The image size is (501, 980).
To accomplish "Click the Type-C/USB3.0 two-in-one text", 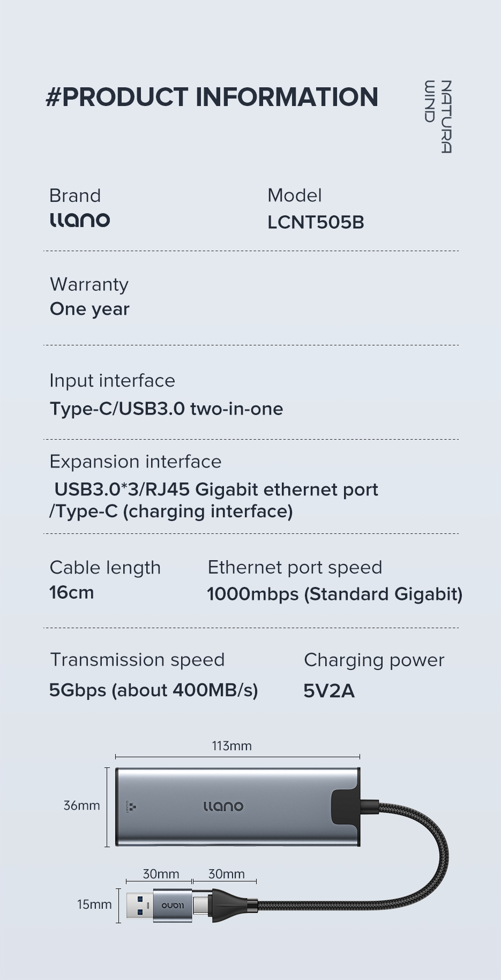I will (x=166, y=409).
